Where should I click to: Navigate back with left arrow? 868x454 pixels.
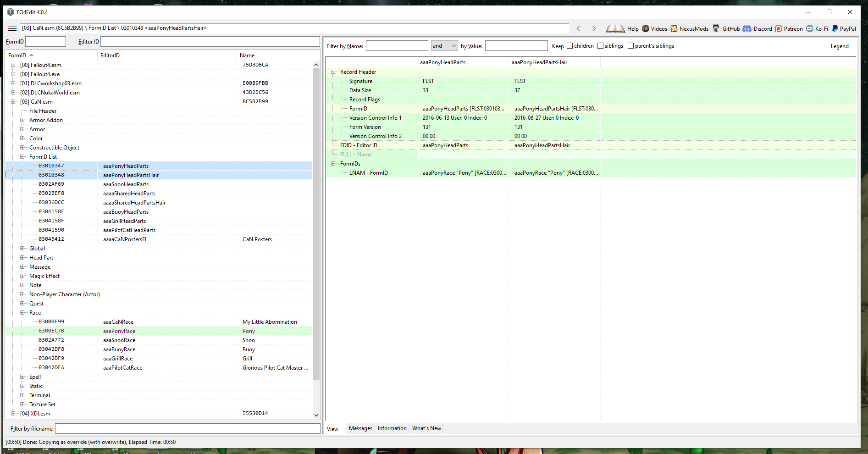click(579, 28)
